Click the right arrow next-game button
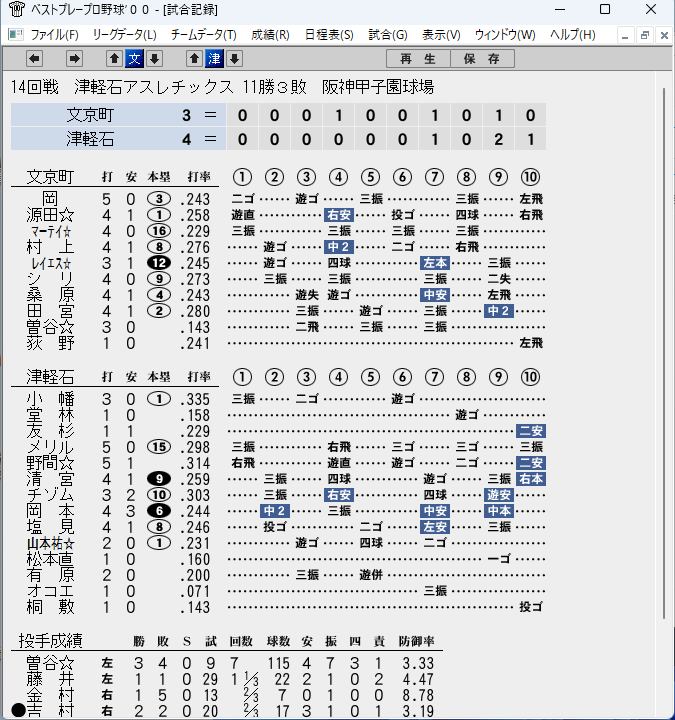This screenshot has height=720, width=675. click(74, 59)
